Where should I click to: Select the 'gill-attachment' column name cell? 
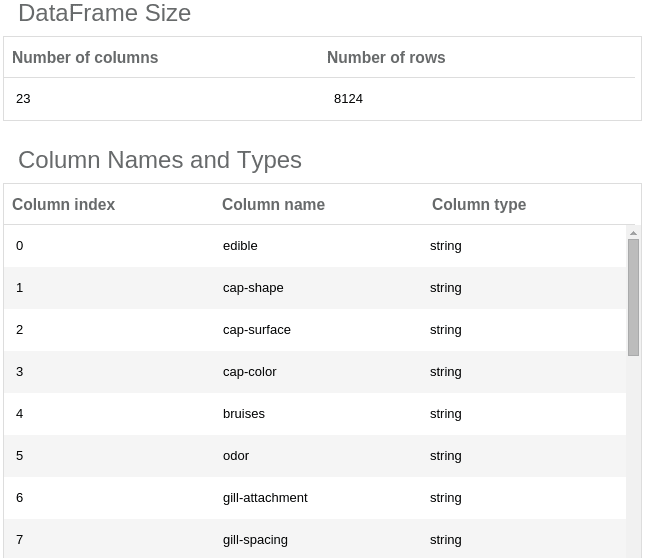tap(265, 497)
